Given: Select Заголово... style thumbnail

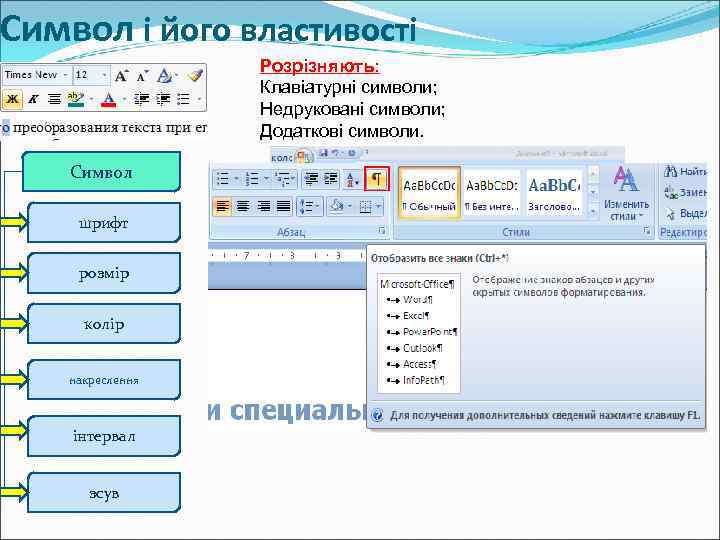Looking at the screenshot, I should coord(554,193).
